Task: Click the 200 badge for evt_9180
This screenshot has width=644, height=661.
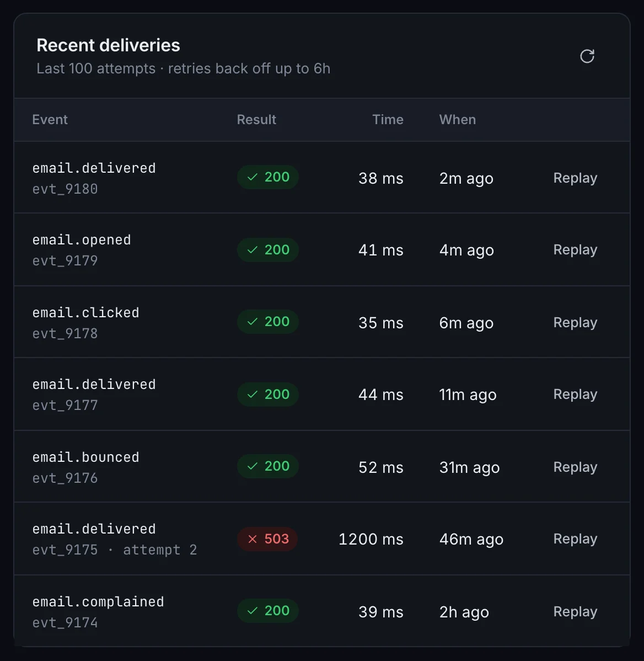Action: click(268, 177)
